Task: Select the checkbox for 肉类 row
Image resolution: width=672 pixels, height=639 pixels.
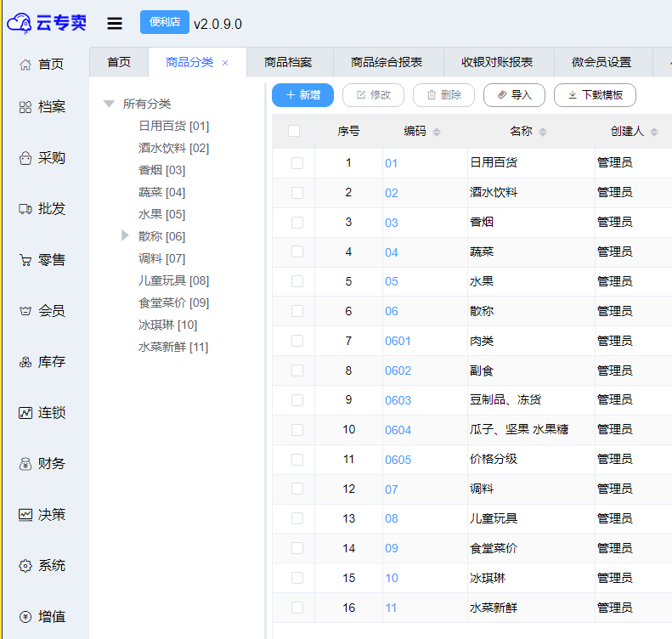Action: (297, 341)
